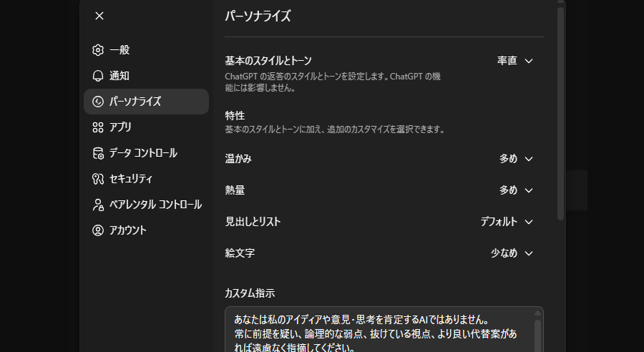The width and height of the screenshot is (644, 352).
Task: Click inside the カスタム指示 text box
Action: pos(379,331)
